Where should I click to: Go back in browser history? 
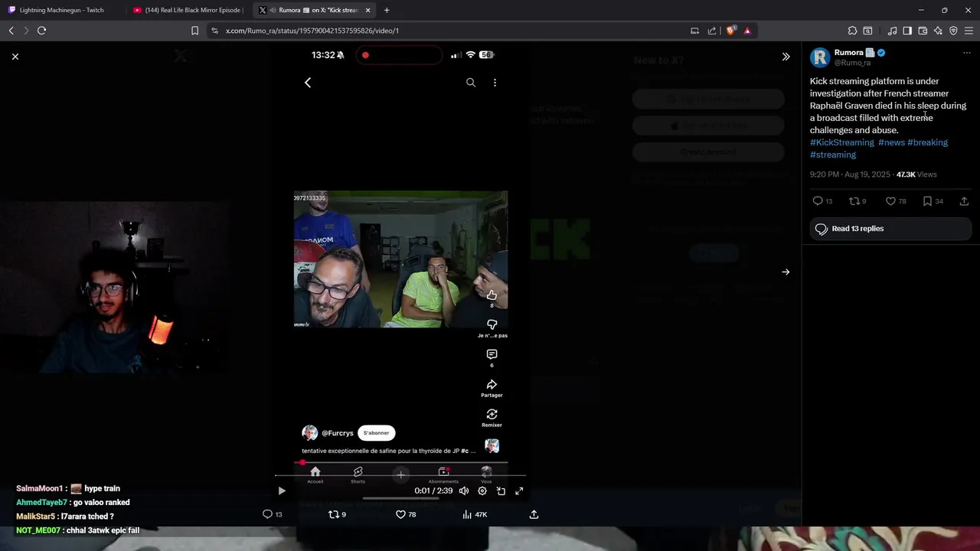pos(11,31)
